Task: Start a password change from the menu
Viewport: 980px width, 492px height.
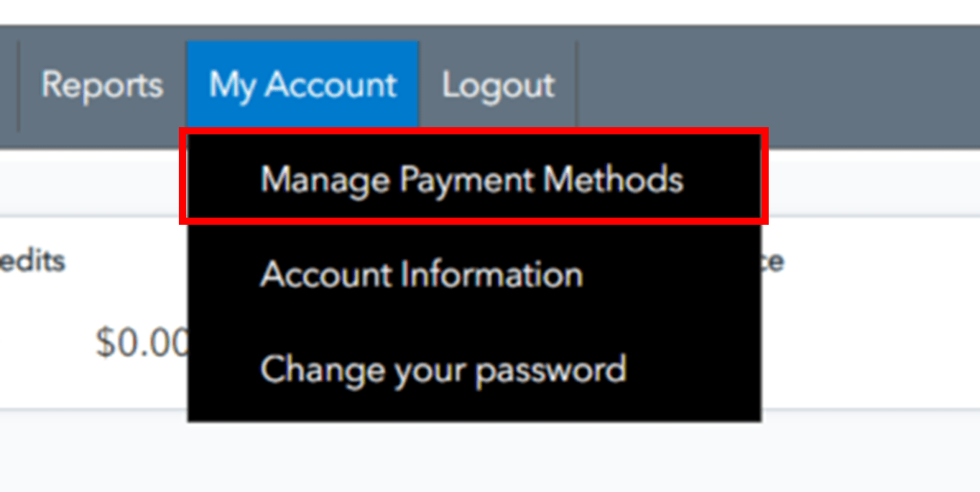Action: click(443, 369)
